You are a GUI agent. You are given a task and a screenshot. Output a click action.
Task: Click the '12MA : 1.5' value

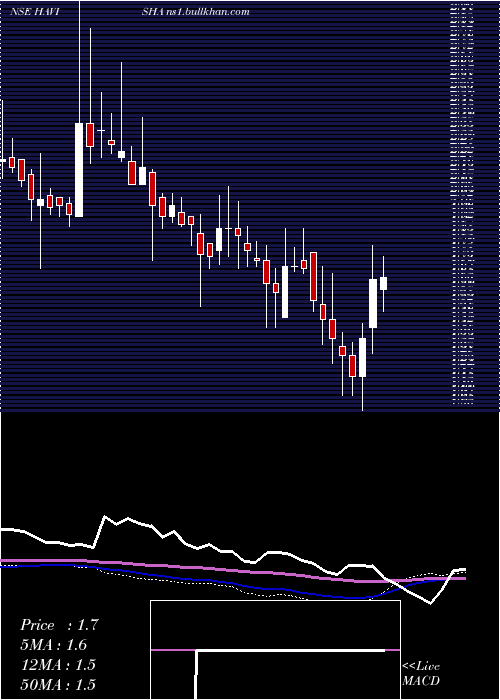pyautogui.click(x=58, y=665)
